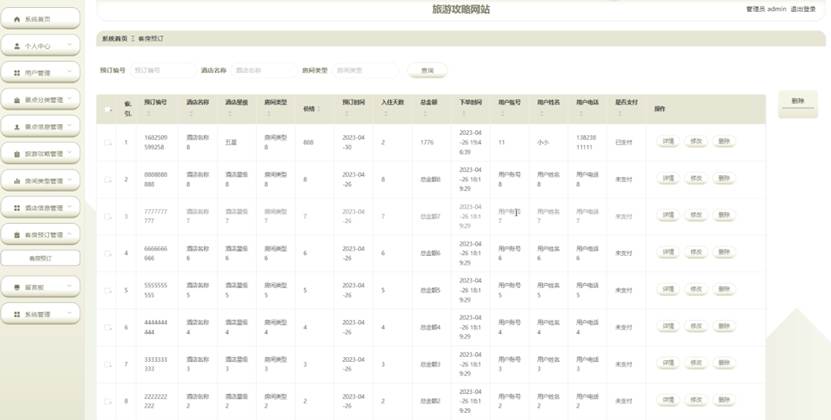Expand the 用户管理 chevron
The height and width of the screenshot is (420, 831).
69,73
